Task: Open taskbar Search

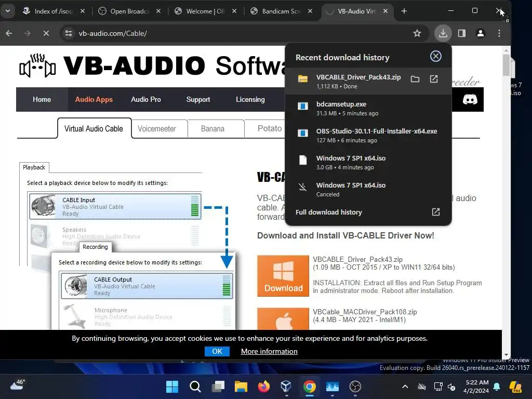Action: [195, 387]
